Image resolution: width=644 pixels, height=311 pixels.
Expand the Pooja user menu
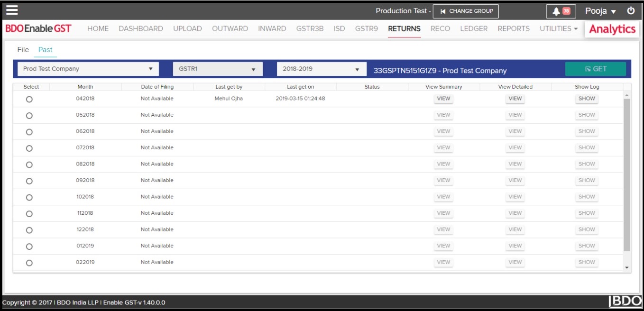pyautogui.click(x=600, y=11)
